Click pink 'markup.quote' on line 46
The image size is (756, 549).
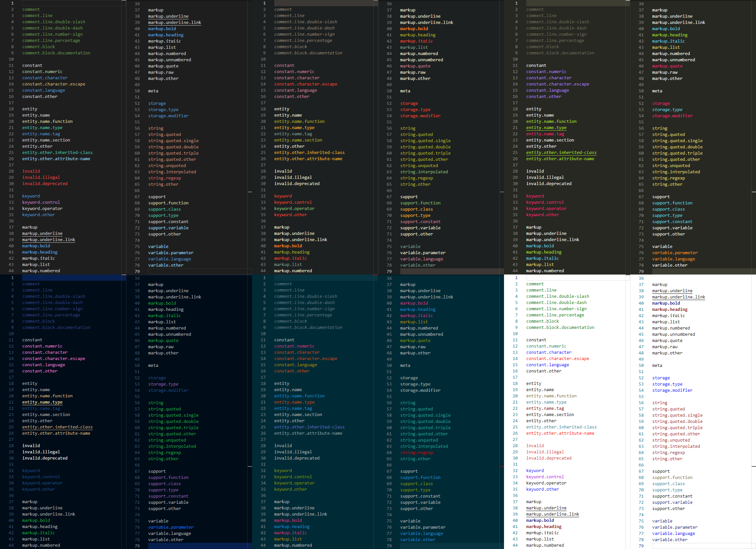667,66
